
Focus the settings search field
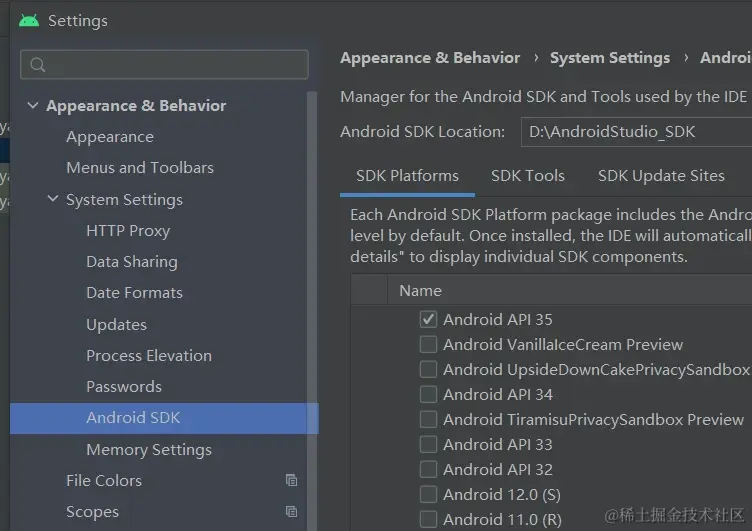164,64
